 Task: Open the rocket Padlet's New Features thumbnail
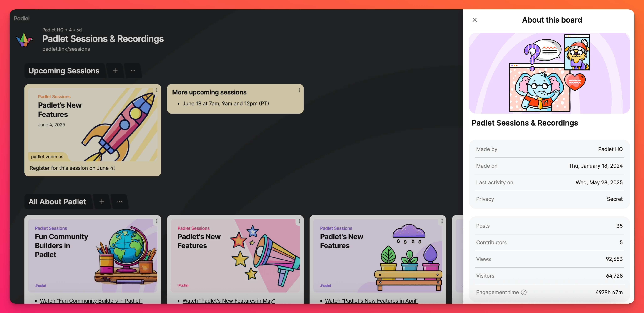pos(93,124)
